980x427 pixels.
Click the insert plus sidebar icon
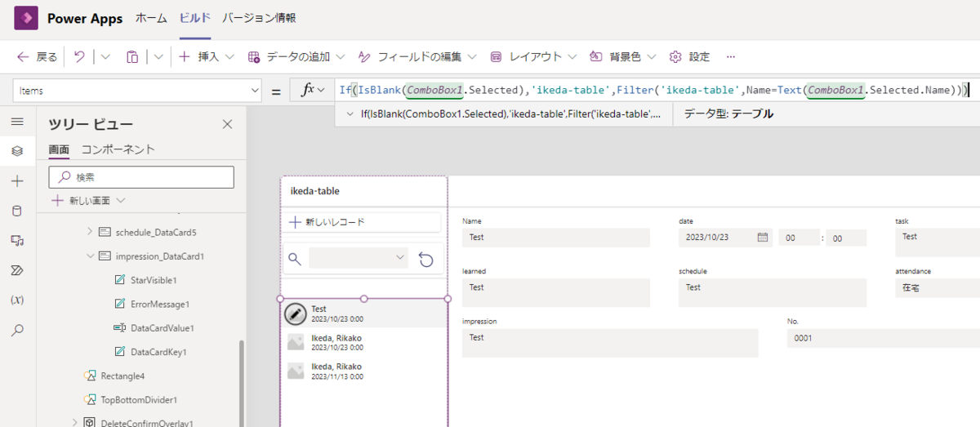click(x=17, y=181)
